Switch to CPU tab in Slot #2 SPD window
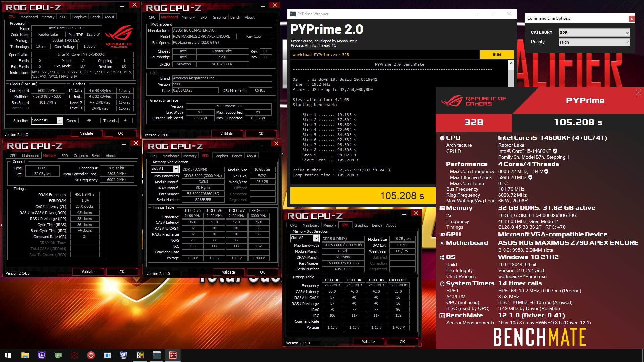The image size is (644, 362). [x=293, y=225]
